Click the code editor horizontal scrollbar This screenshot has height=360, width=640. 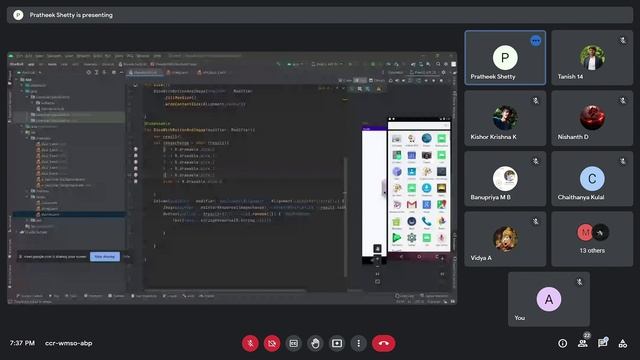pos(224,291)
